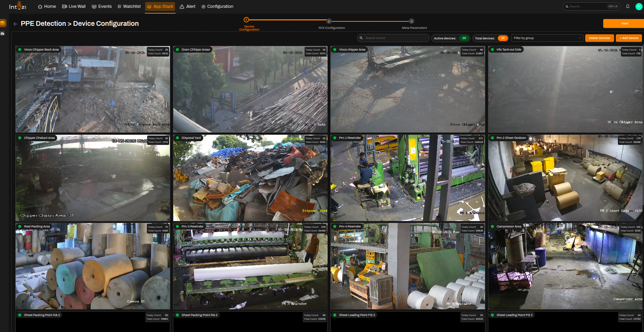Click the Sheet Packing Point RA 2 label with count 23536
This screenshot has width=644, height=332.
199,315
